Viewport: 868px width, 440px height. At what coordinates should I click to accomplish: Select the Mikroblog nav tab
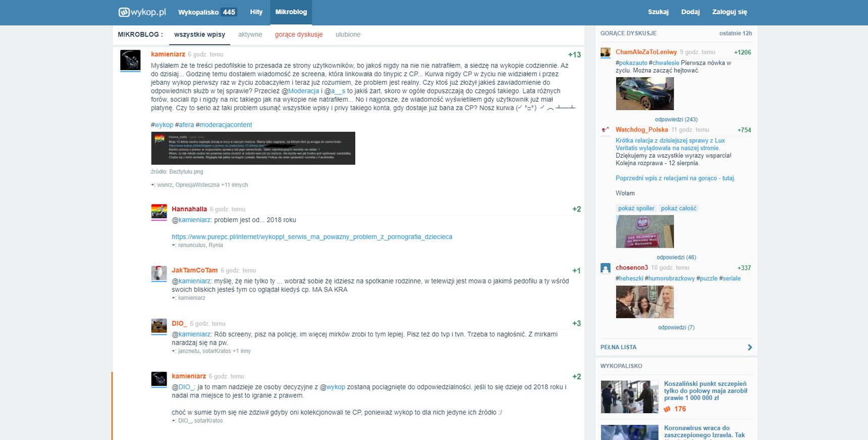point(291,12)
